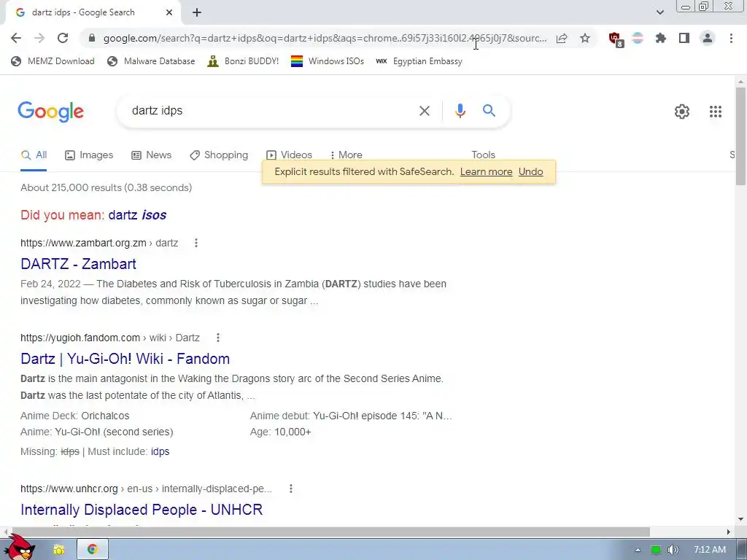Click the padlock site info icon
Screen dimensions: 747x560
(92, 38)
